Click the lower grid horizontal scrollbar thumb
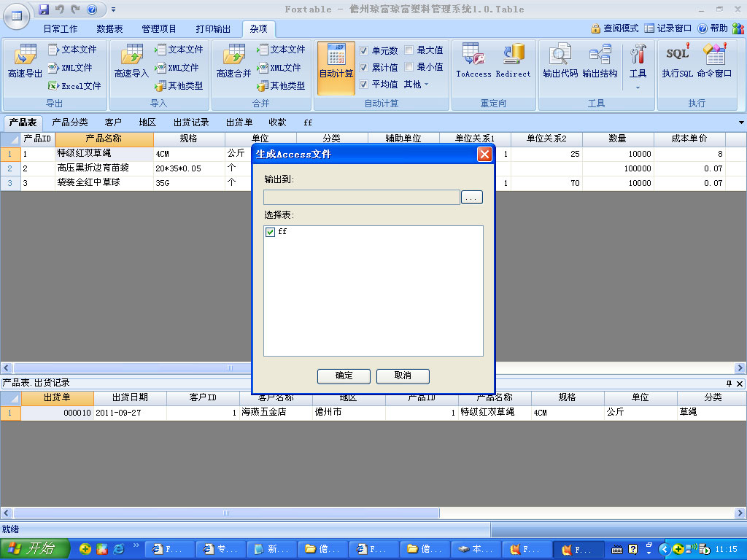Screen dimensions: 747x560 pos(226,513)
